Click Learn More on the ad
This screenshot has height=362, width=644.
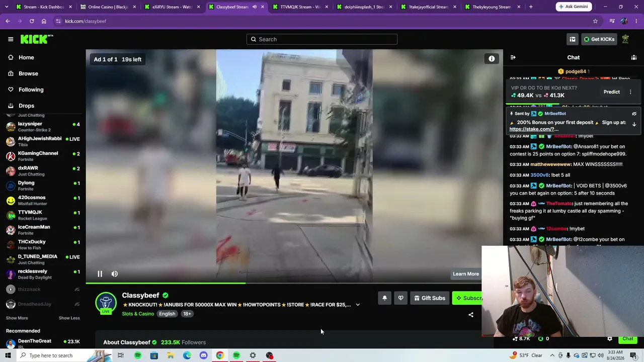coord(466,274)
